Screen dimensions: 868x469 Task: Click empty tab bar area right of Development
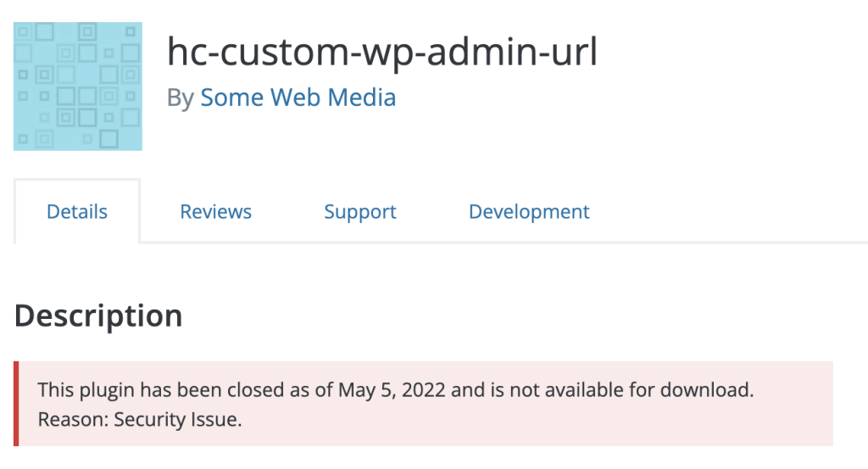[x=729, y=211]
